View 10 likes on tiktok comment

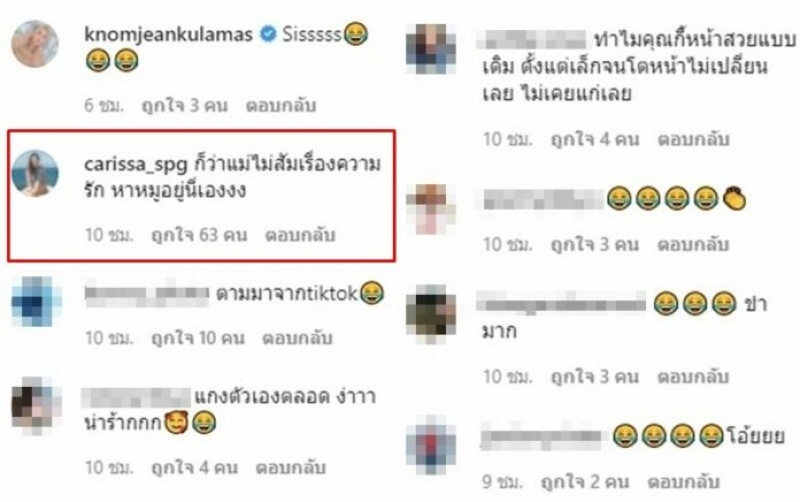point(198,338)
